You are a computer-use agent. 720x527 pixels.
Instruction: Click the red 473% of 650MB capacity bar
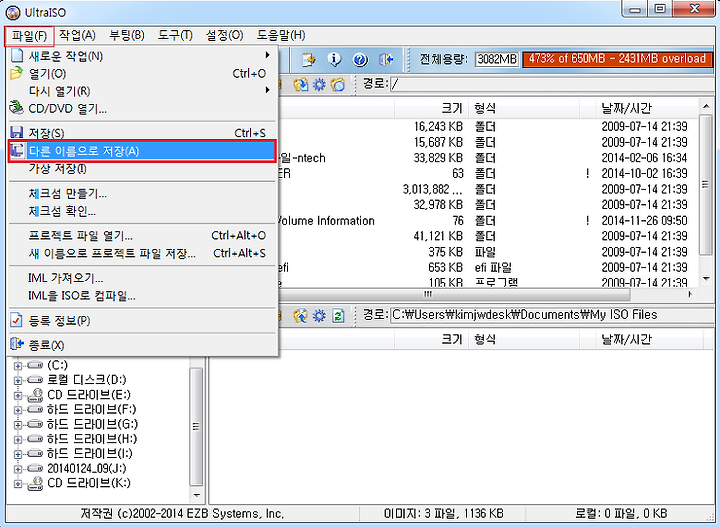pos(617,59)
